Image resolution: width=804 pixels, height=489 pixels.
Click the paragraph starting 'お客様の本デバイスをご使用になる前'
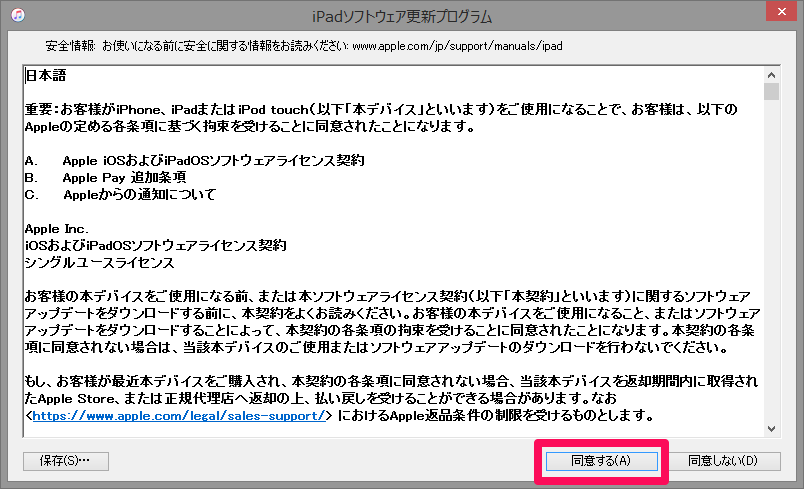[392, 322]
